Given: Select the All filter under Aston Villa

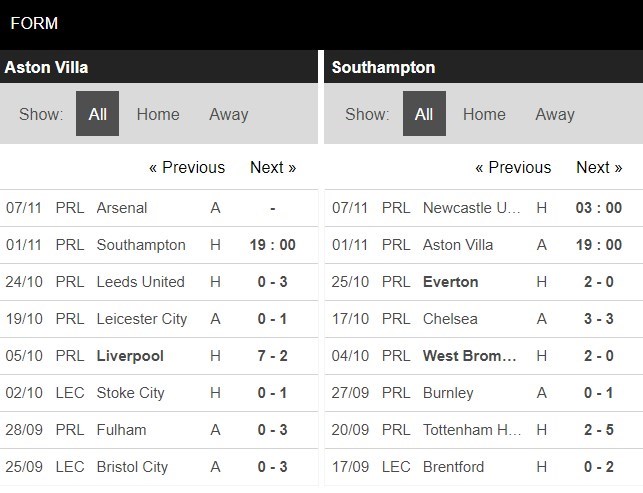Looking at the screenshot, I should coord(97,114).
